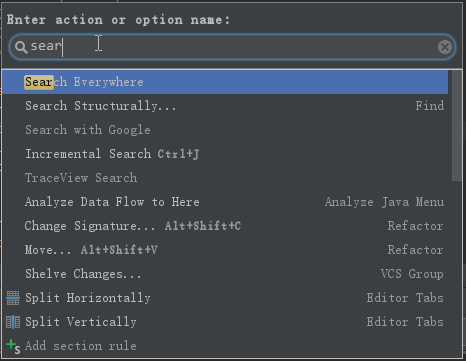Select Change Signature... refactor action
This screenshot has width=466, height=361.
pos(225,226)
